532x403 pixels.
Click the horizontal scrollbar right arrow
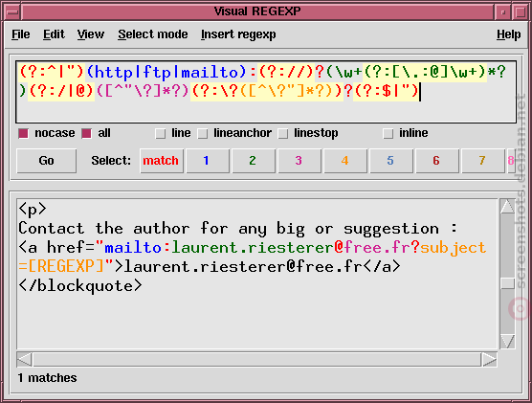[489, 360]
